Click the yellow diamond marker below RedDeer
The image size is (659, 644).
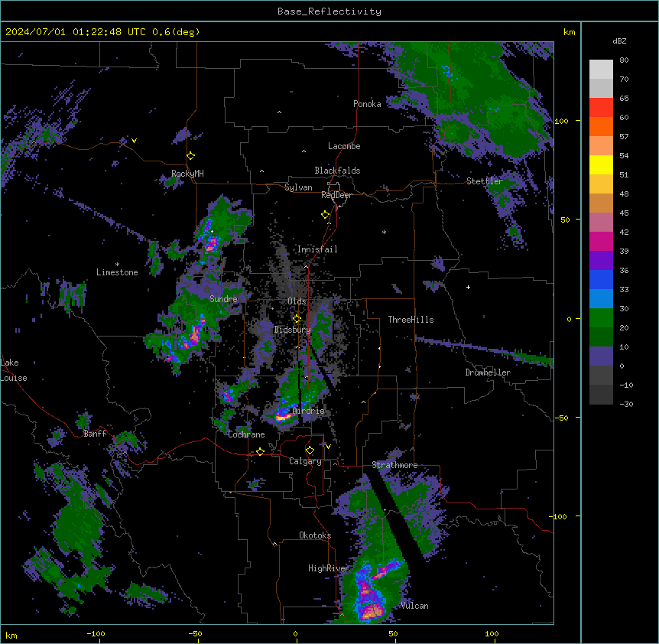click(326, 215)
